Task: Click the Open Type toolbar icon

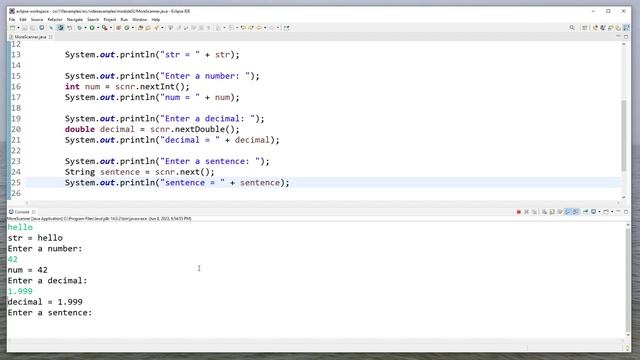Action: point(140,28)
